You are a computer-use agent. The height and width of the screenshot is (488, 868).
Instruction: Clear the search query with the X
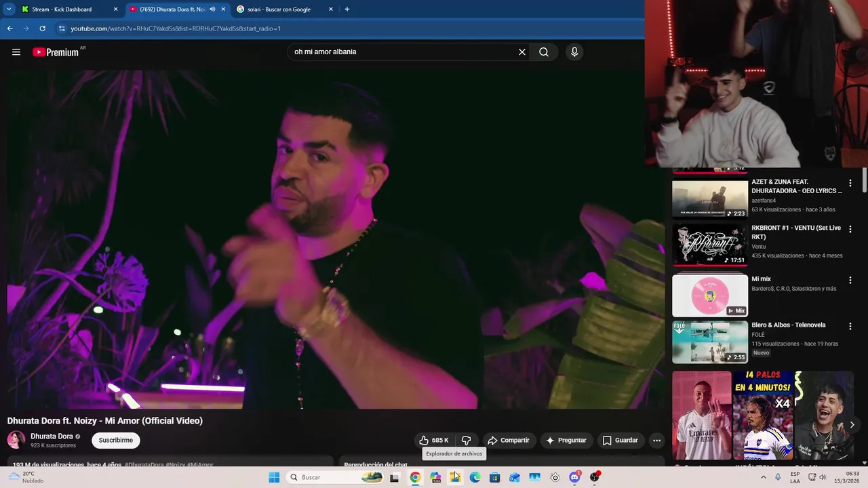pyautogui.click(x=522, y=52)
